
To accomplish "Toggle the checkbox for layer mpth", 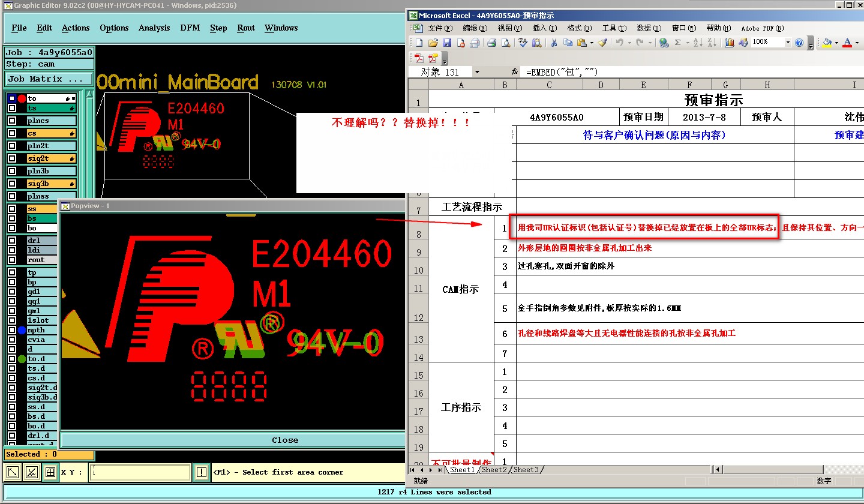I will tap(12, 330).
